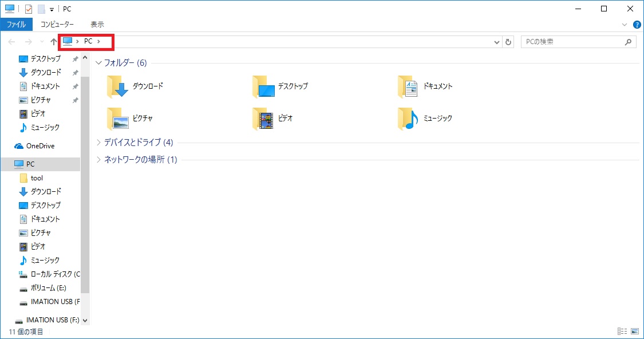Open the ファイル menu tab

point(16,25)
